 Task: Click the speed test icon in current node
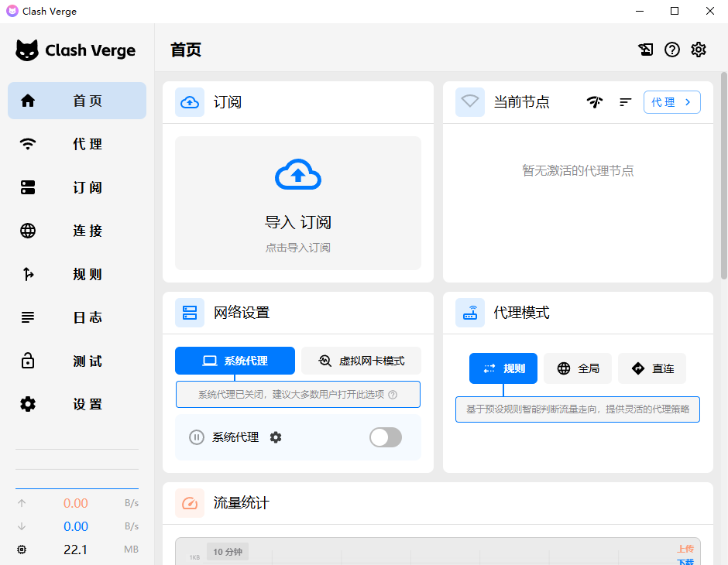click(595, 102)
